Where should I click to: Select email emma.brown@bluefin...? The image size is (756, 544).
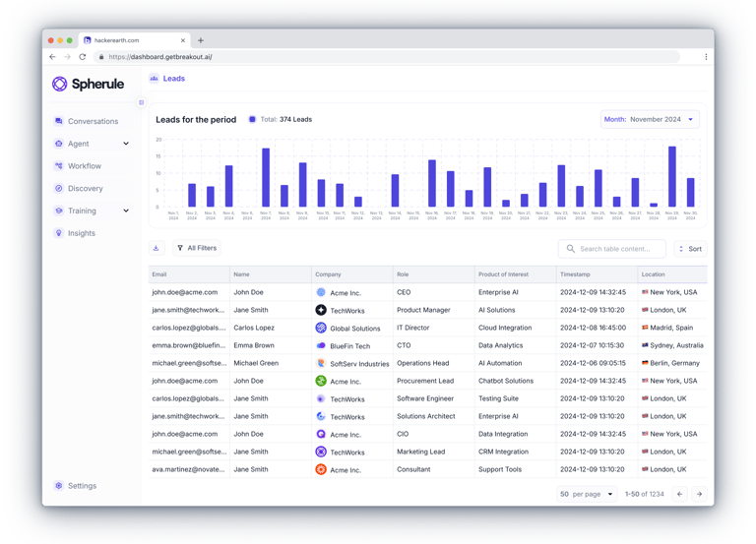[x=189, y=345]
